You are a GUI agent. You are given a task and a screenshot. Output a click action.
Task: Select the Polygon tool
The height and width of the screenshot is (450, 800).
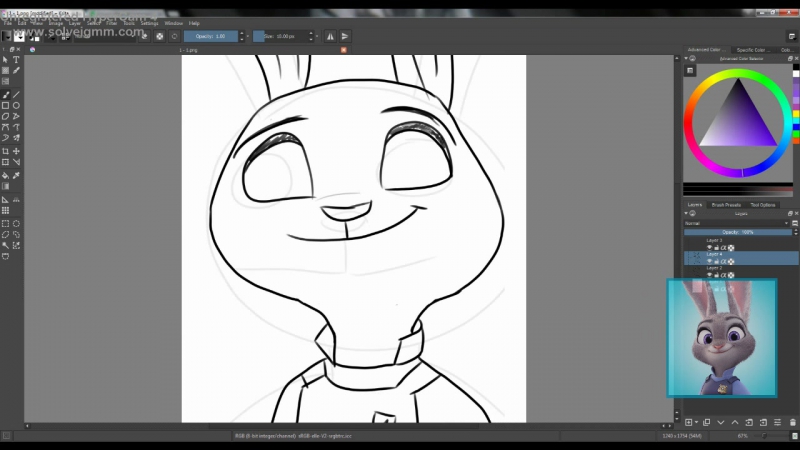pyautogui.click(x=6, y=116)
